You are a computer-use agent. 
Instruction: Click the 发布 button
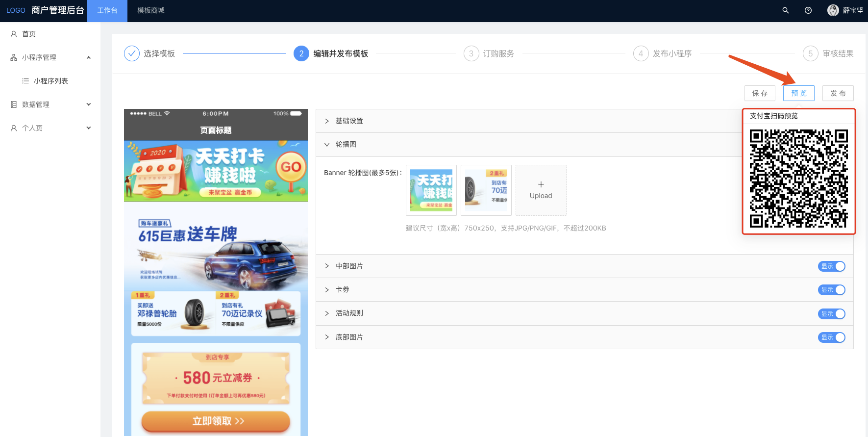pos(838,93)
